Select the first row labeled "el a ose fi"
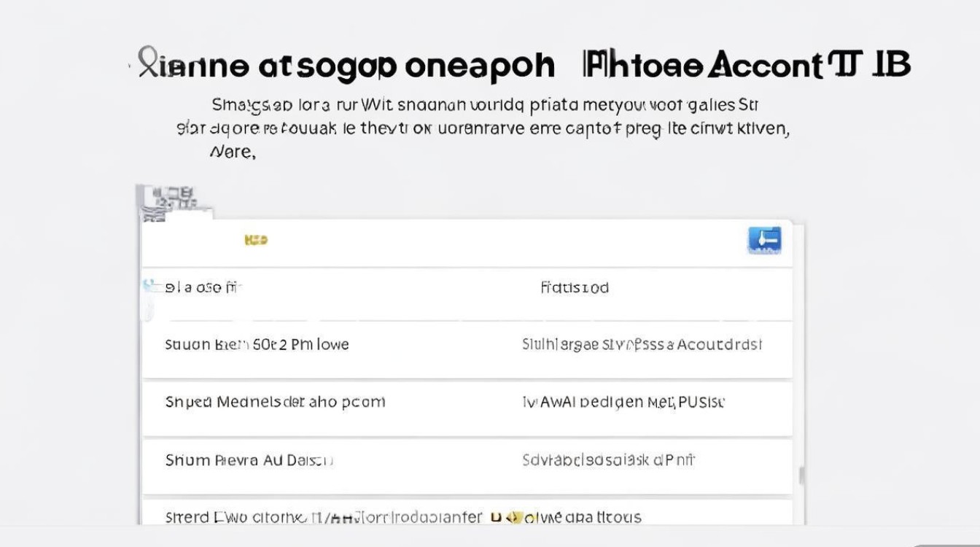This screenshot has height=547, width=980. pyautogui.click(x=203, y=287)
